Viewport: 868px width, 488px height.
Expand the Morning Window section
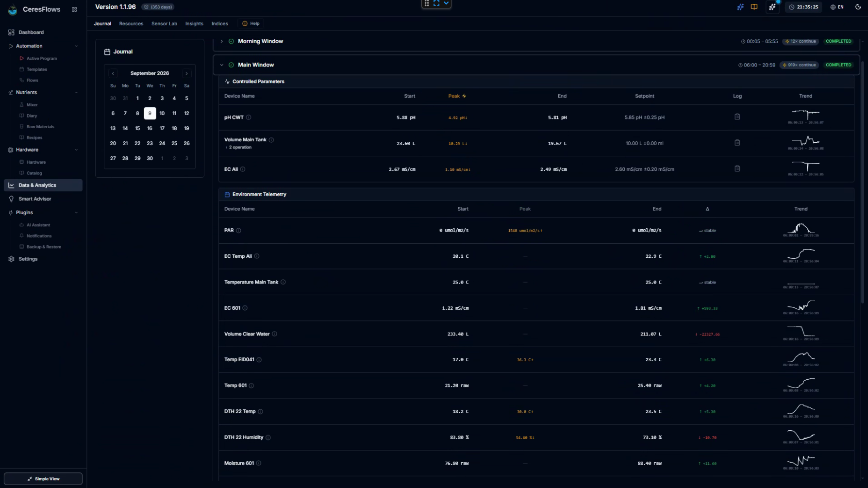pyautogui.click(x=222, y=41)
